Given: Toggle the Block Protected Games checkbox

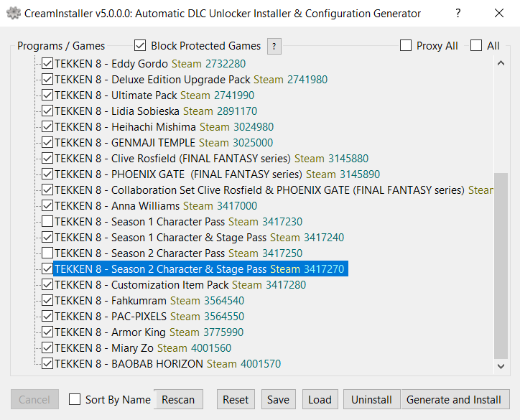Looking at the screenshot, I should point(140,45).
